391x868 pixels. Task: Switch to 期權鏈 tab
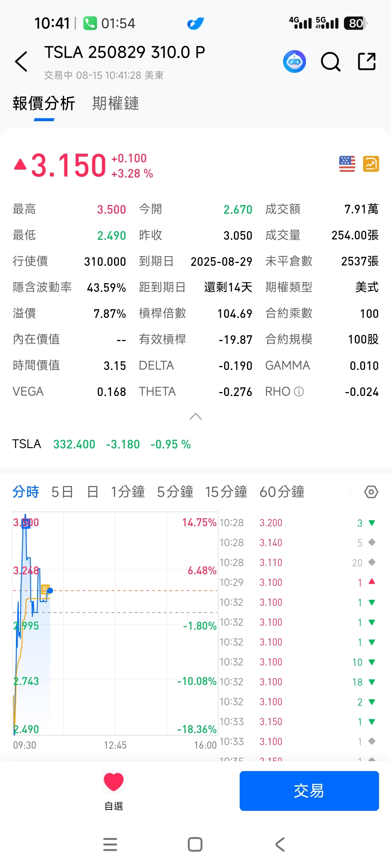click(115, 103)
